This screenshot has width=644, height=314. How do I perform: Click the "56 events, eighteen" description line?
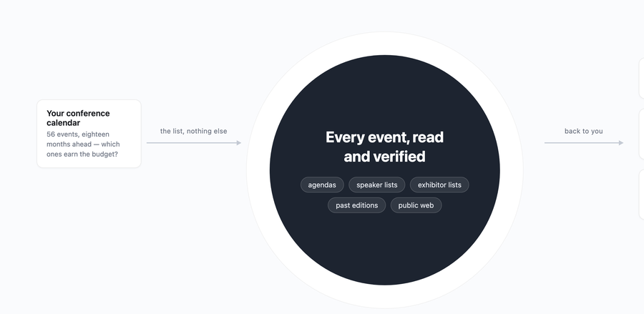tap(78, 134)
